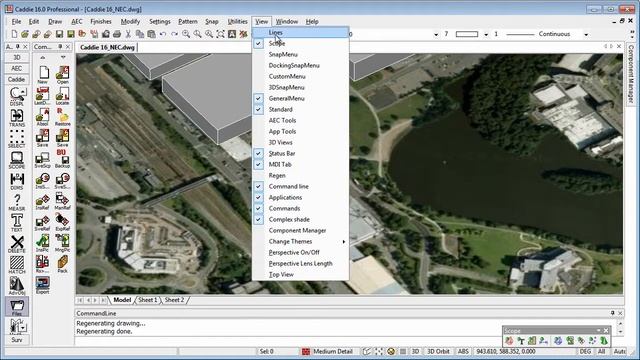The image size is (640, 360).
Task: Click the Locate icon in Commands panel
Action: coord(62,96)
